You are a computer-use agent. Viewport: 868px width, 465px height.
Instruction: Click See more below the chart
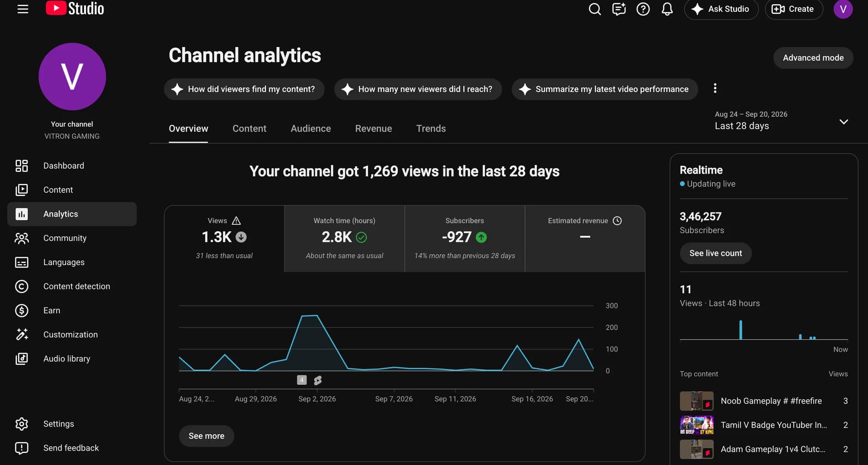pyautogui.click(x=206, y=436)
